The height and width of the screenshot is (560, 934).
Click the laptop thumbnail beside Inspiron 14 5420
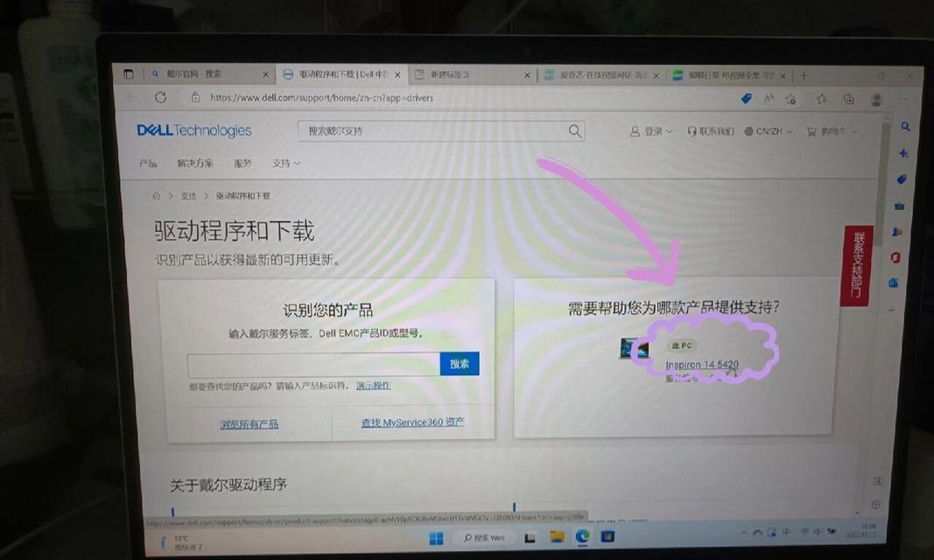point(635,349)
